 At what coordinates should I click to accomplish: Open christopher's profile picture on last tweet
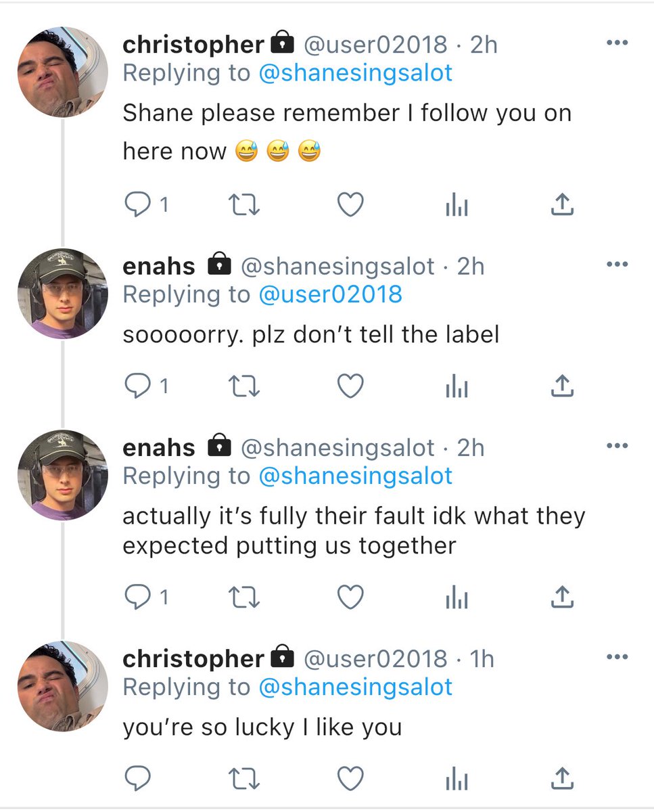point(62,686)
